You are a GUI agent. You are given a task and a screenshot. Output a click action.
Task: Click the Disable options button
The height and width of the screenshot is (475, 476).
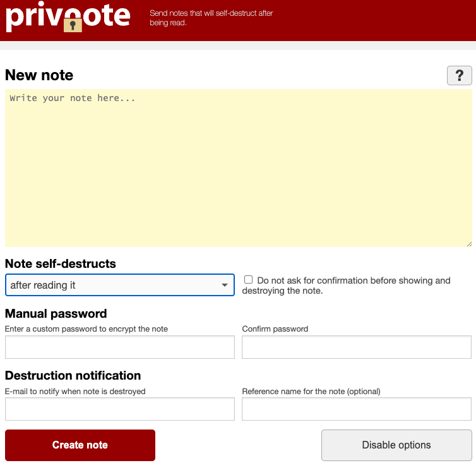click(396, 445)
